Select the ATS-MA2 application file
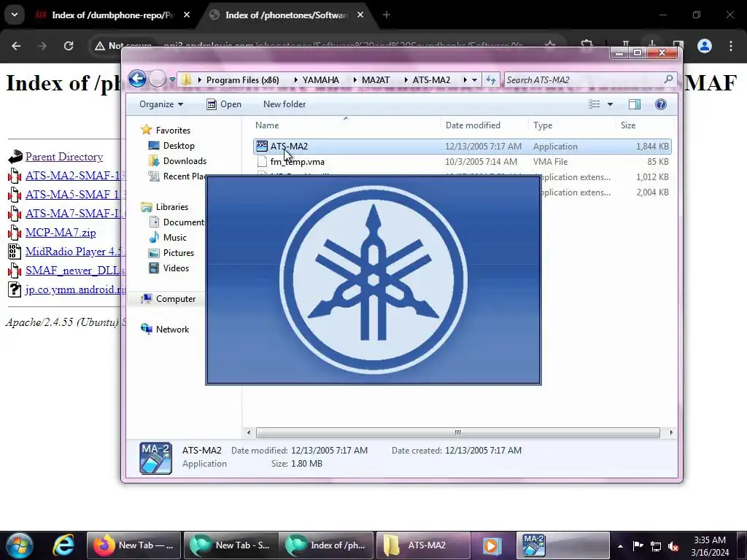 [462, 146]
